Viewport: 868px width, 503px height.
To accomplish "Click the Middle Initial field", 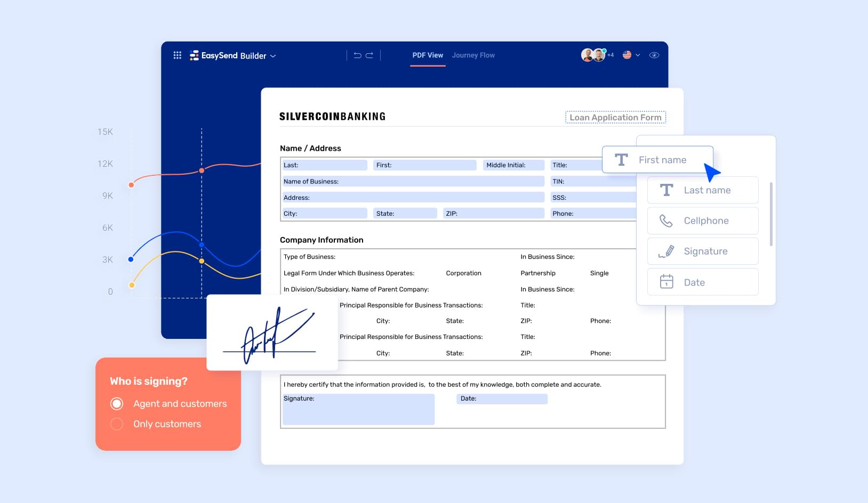I will tap(513, 165).
